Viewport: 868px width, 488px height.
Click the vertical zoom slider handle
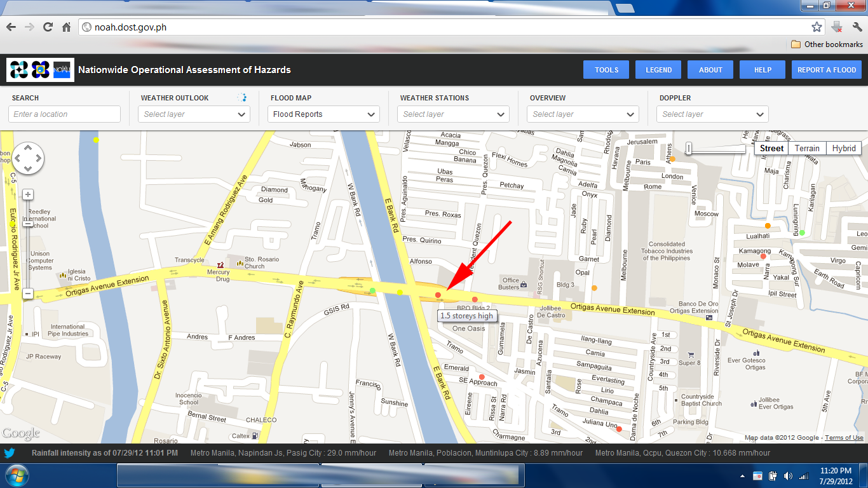click(28, 223)
